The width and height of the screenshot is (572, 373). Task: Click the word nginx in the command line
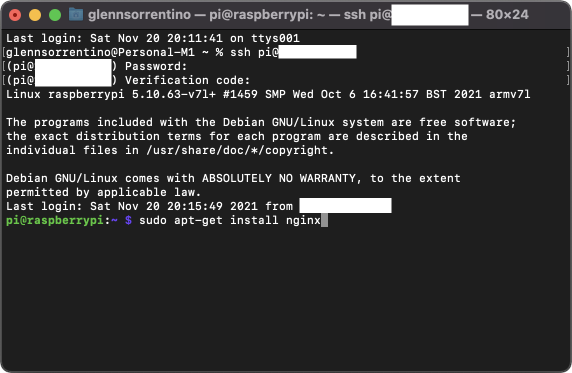point(303,220)
